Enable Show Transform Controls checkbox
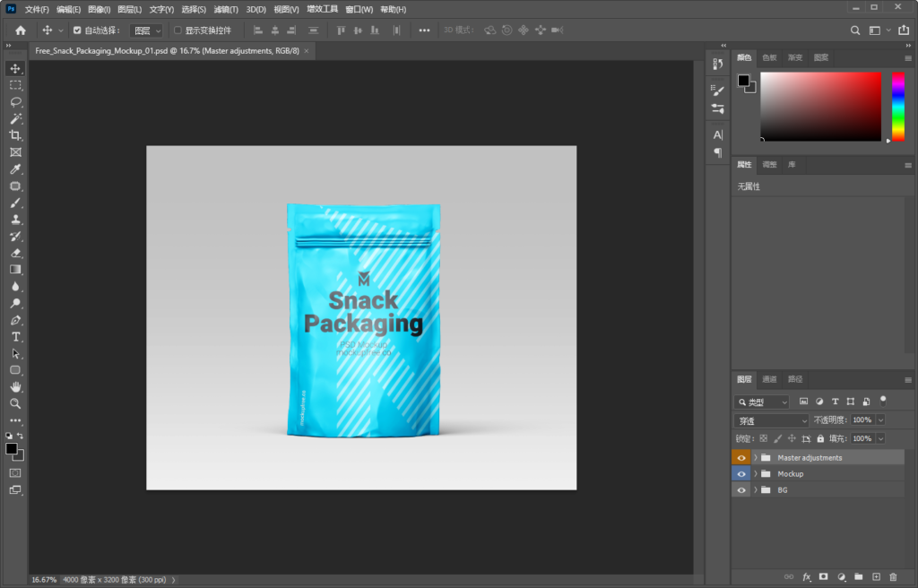The height and width of the screenshot is (588, 918). coord(178,30)
